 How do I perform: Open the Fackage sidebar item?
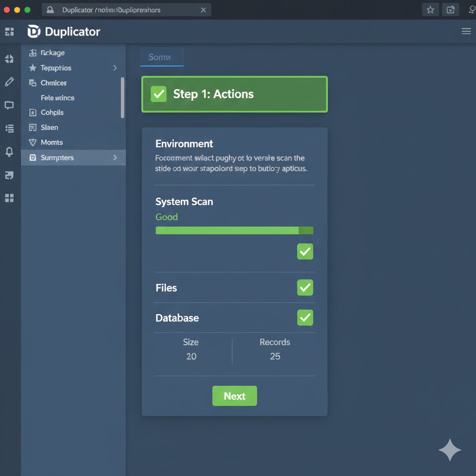pos(52,53)
